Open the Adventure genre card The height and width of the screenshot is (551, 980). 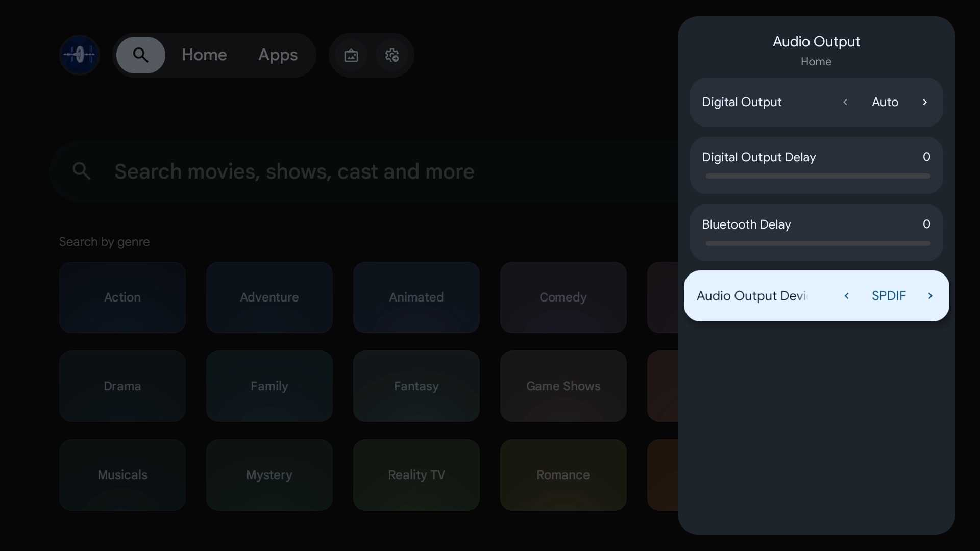click(269, 297)
